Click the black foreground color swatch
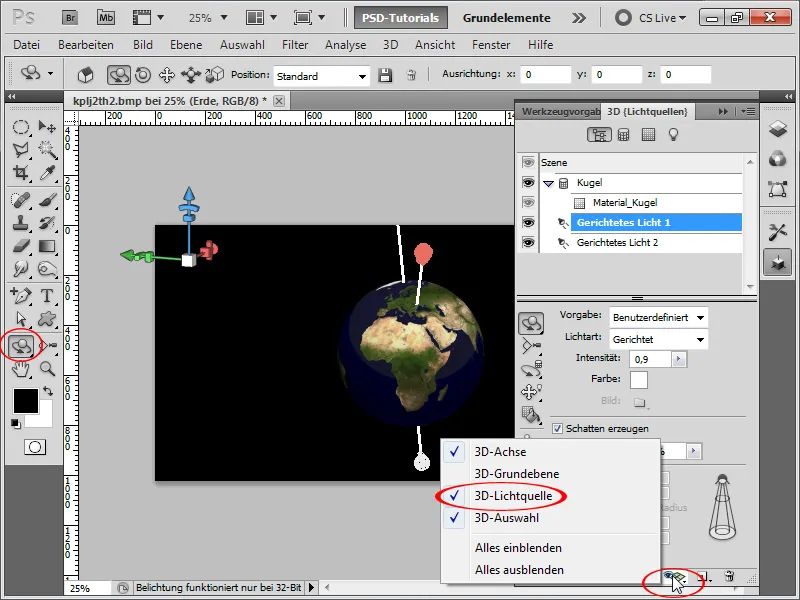800x600 pixels. [26, 401]
